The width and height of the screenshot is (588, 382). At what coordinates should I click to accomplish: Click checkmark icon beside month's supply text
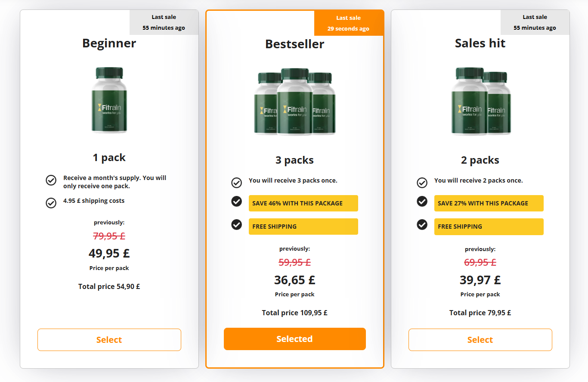51,180
